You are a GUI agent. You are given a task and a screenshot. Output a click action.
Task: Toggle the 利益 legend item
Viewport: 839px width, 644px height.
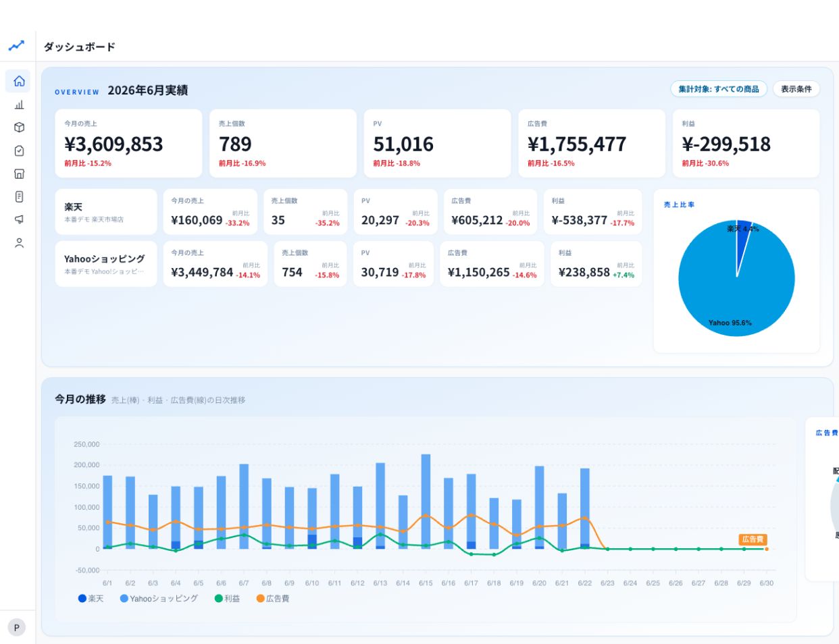tap(227, 599)
